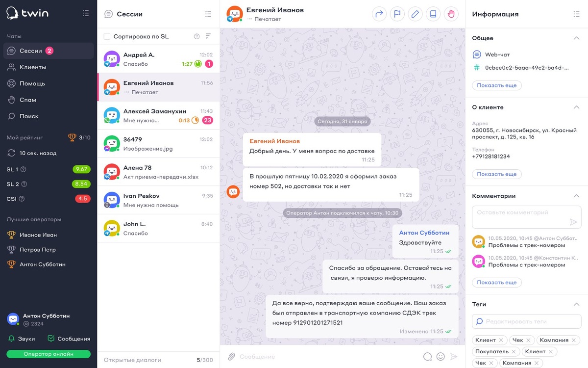This screenshot has width=588, height=368.
Task: Click Показать еще under Комментарии
Action: (497, 283)
